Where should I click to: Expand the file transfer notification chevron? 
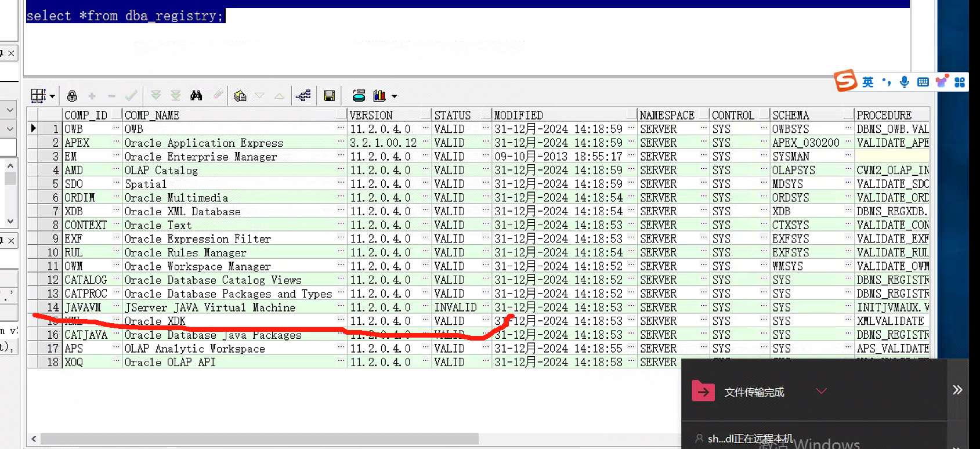pyautogui.click(x=821, y=391)
